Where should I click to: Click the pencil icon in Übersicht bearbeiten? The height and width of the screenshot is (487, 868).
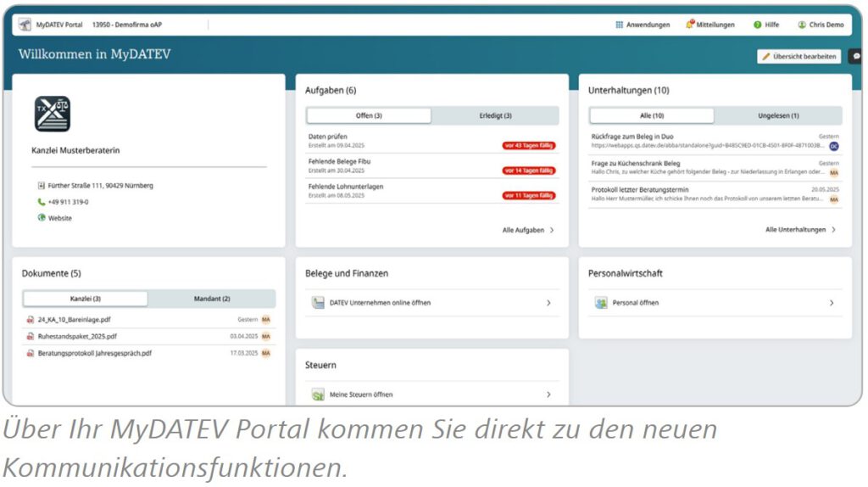(x=765, y=57)
